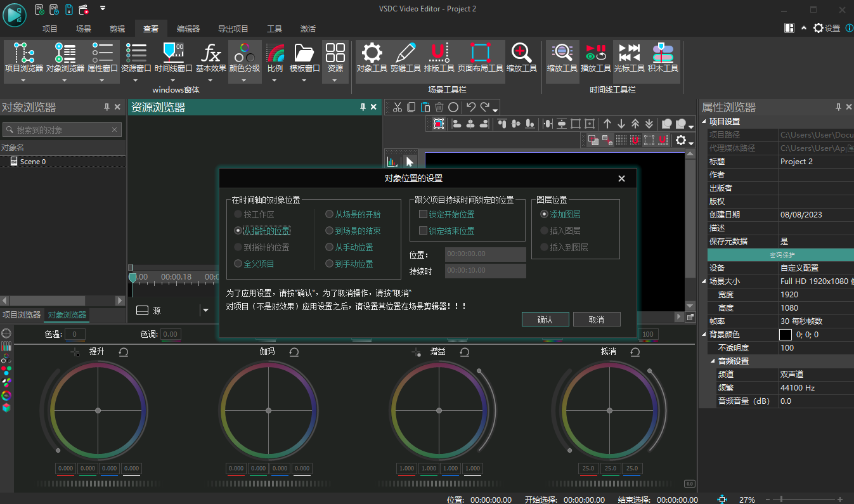The width and height of the screenshot is (854, 504).
Task: Open the 导出项目 ribbon tab
Action: (x=233, y=29)
